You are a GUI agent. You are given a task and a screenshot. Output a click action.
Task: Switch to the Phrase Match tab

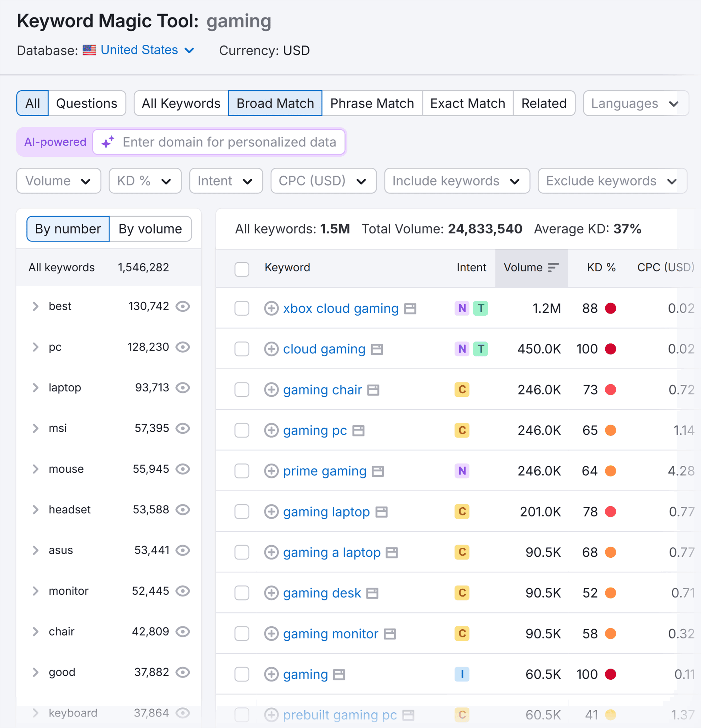pyautogui.click(x=372, y=103)
